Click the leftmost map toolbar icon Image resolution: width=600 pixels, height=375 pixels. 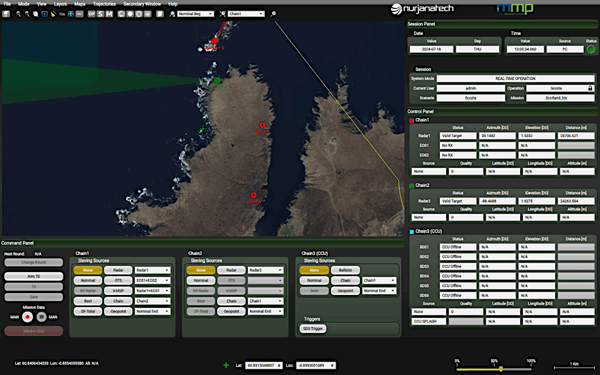pos(6,14)
